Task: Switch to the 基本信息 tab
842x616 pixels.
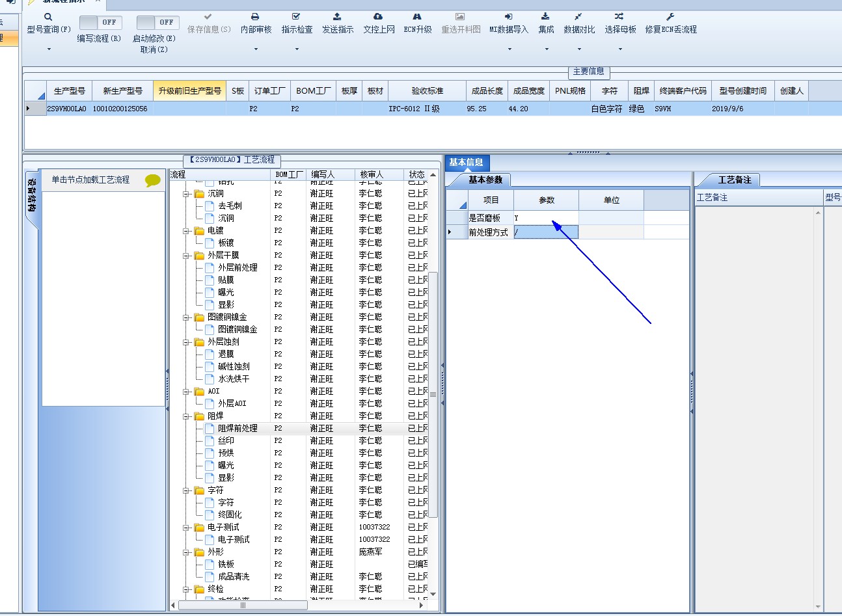Action: click(467, 163)
